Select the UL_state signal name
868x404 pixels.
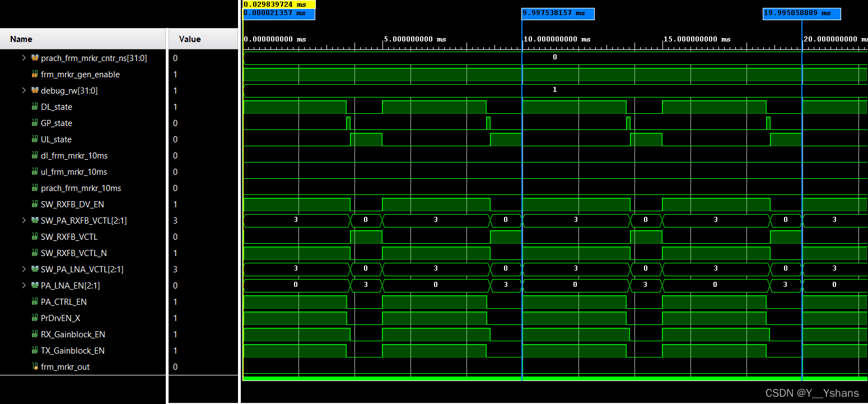coord(57,140)
